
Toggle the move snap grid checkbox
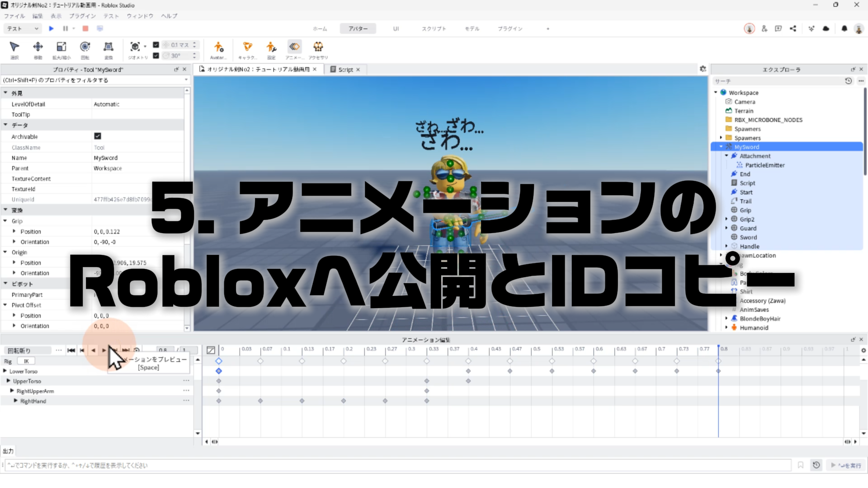[156, 45]
